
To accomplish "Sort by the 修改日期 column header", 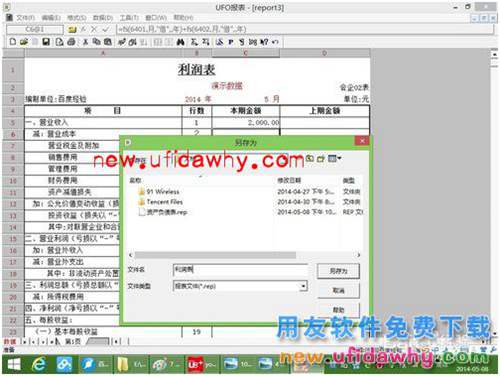I will [x=289, y=180].
